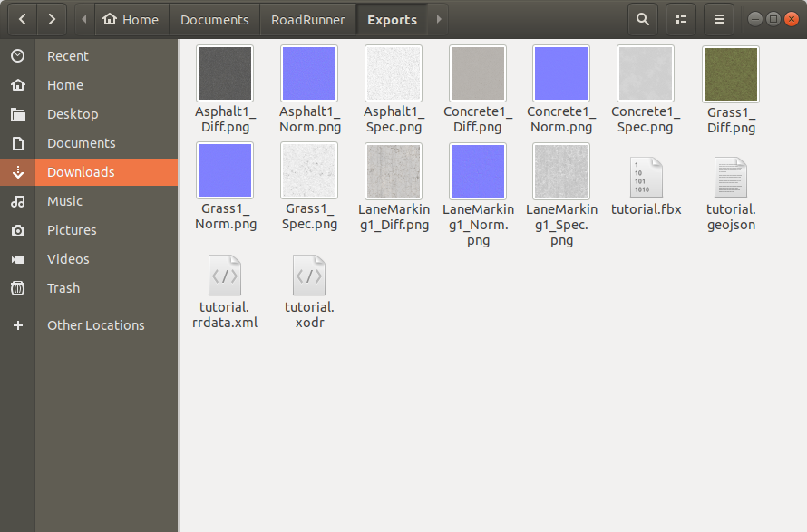This screenshot has width=807, height=532.
Task: Select the tutorial.xodr file
Action: pos(308,276)
